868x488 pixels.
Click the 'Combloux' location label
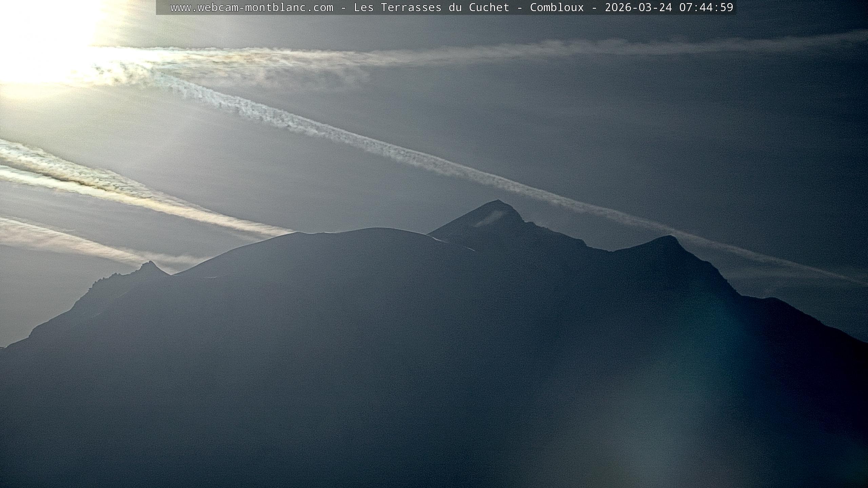click(557, 7)
